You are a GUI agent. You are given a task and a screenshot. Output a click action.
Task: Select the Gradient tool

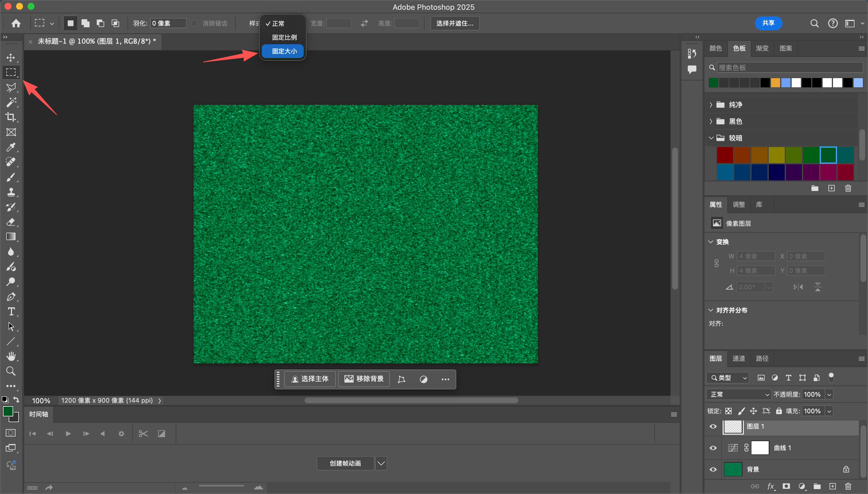pos(11,236)
